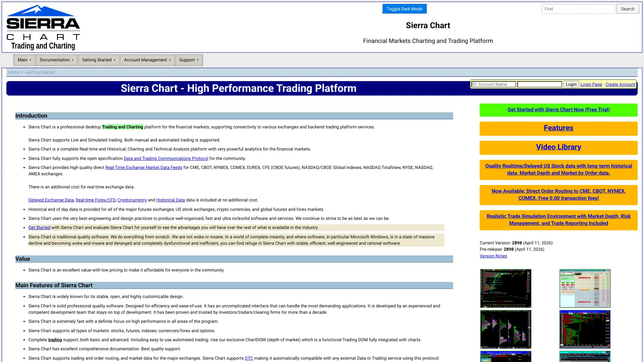Open the dark candlestick chart screenshot thumbnail
This screenshot has width=644, height=362.
(505, 288)
